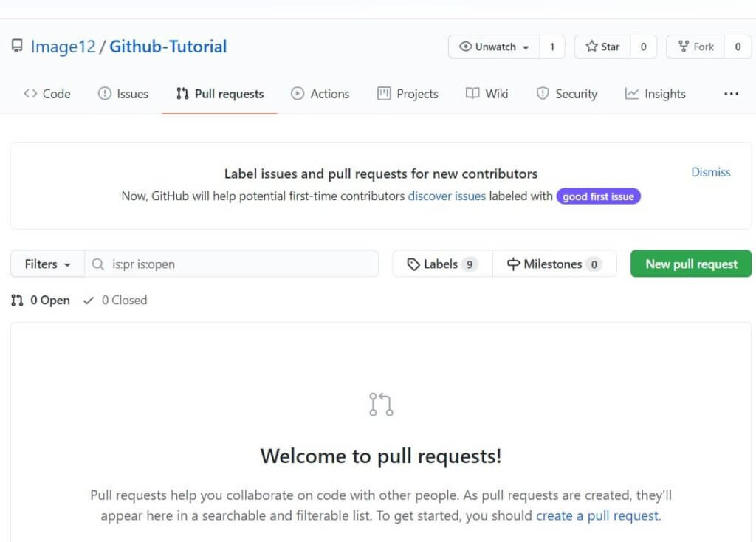Open the Insights tab
Screen dimensions: 756x542
click(656, 94)
